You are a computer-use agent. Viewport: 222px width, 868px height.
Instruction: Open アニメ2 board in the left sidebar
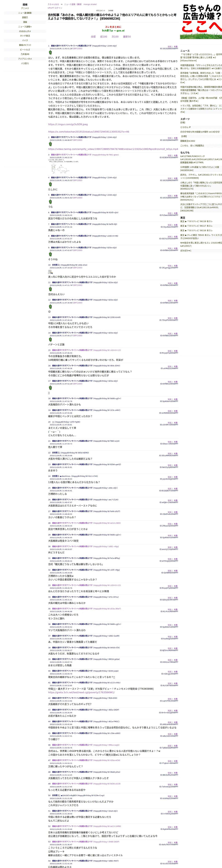pos(25,8)
